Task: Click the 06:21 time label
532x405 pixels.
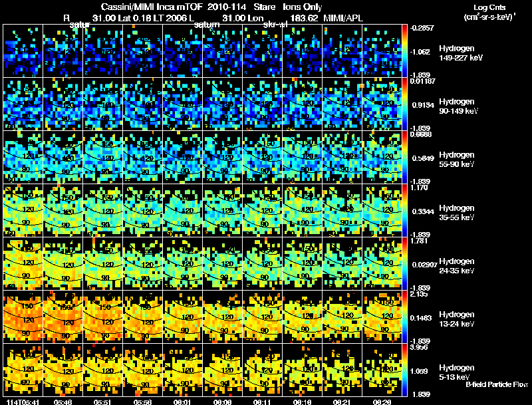Action: coord(342,402)
